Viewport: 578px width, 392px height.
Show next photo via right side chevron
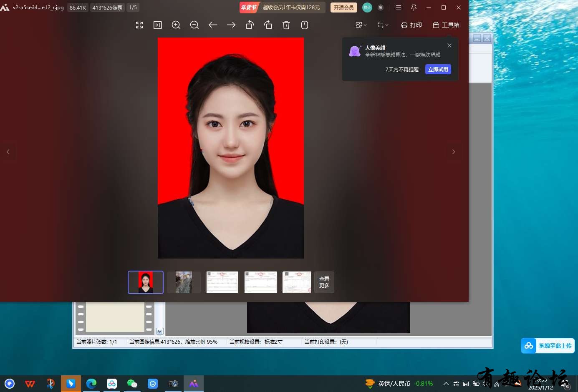pyautogui.click(x=454, y=152)
